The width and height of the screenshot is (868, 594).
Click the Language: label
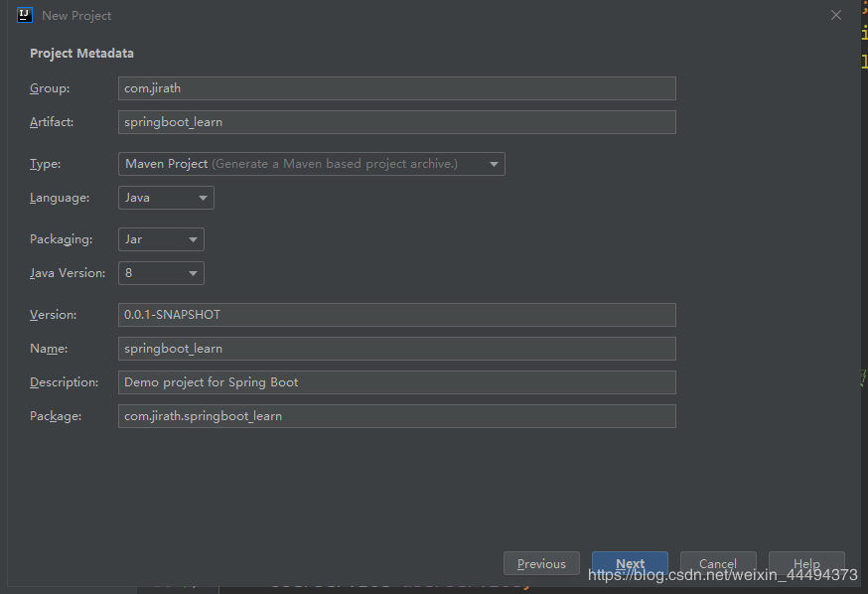point(60,198)
